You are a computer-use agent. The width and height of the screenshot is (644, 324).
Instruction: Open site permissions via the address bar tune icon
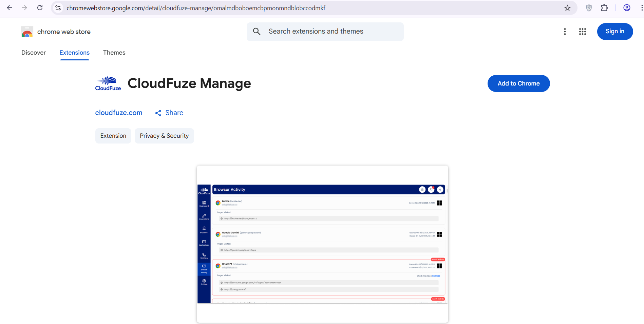click(58, 7)
